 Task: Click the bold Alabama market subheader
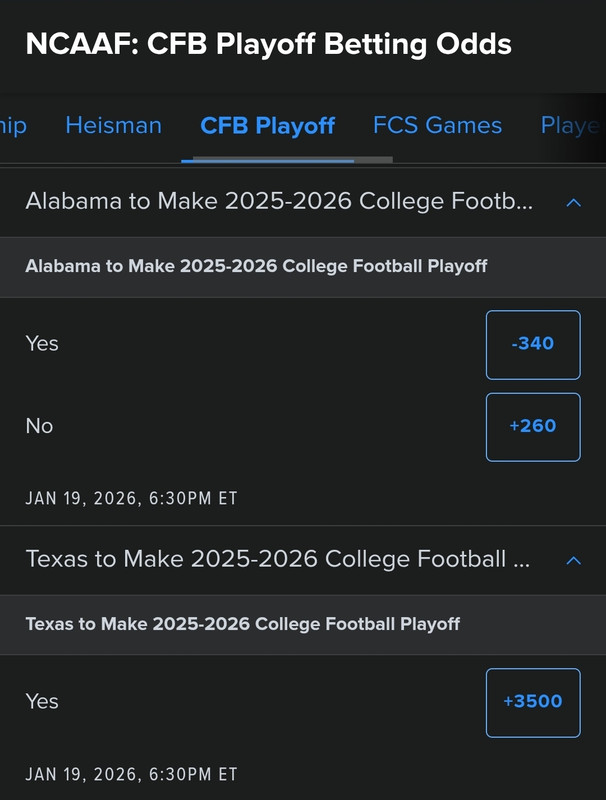[x=256, y=266]
